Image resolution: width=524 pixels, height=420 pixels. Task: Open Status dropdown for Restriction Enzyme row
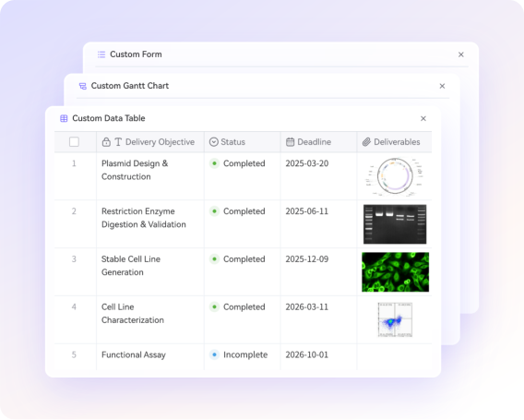238,211
